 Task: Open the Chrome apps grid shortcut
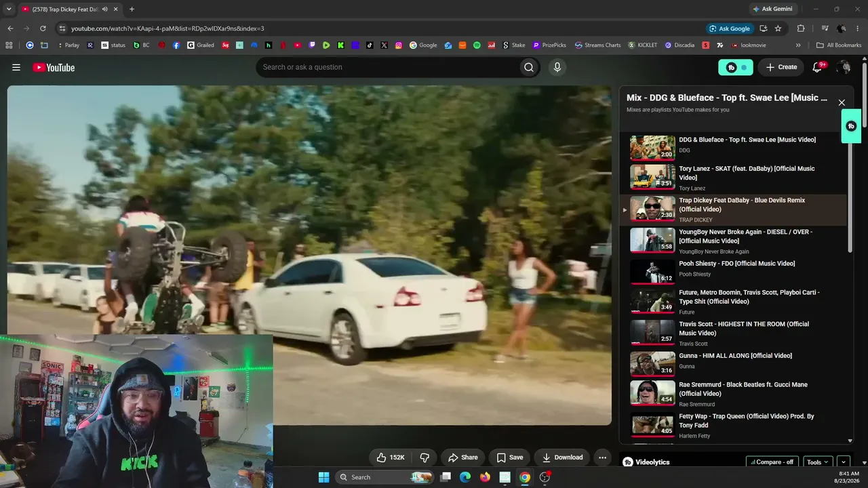coord(9,45)
